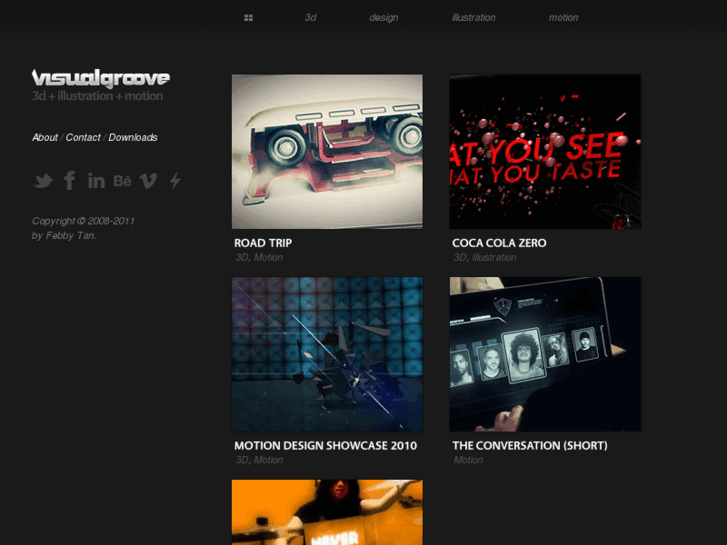Filter portfolio by illustration
Viewport: 727px width, 545px height.
coord(473,18)
